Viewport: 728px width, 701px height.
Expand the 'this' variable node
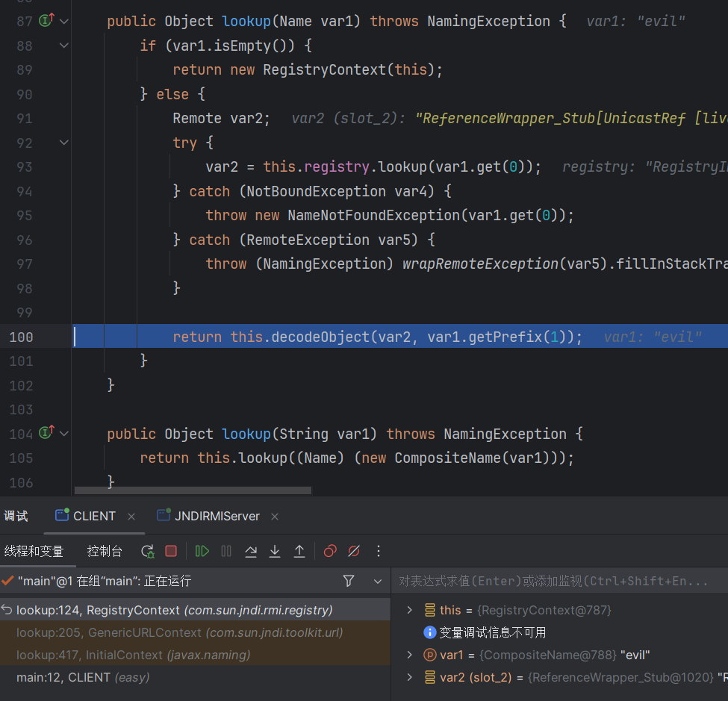click(409, 610)
